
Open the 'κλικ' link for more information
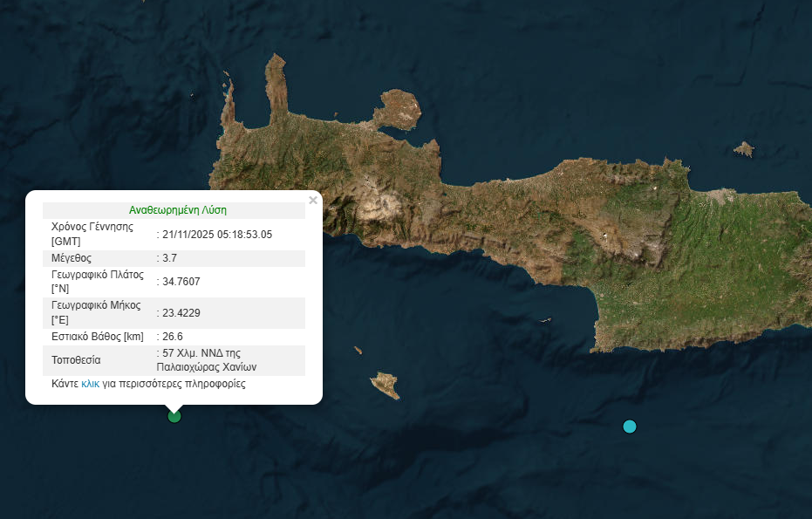point(90,384)
